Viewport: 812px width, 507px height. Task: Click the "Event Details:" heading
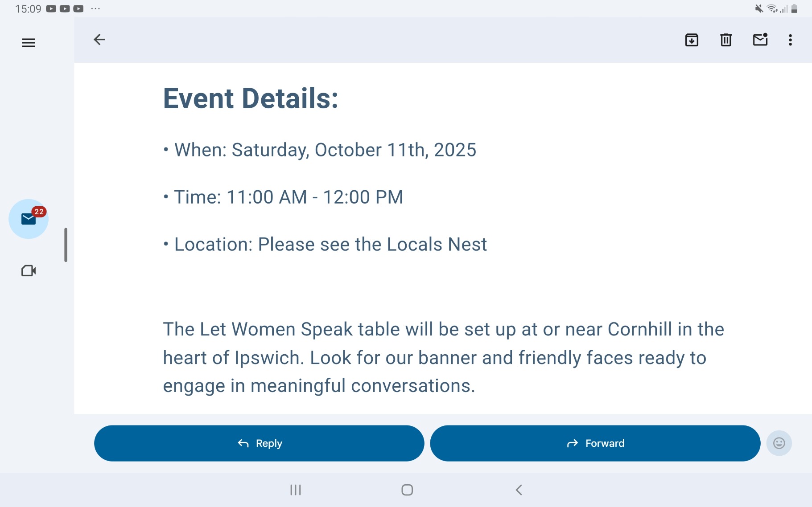(x=251, y=98)
